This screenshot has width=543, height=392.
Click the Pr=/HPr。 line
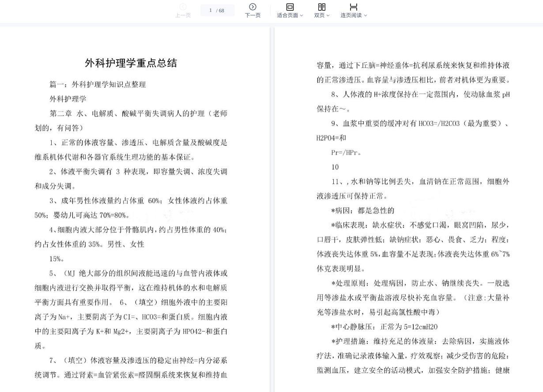[347, 152]
